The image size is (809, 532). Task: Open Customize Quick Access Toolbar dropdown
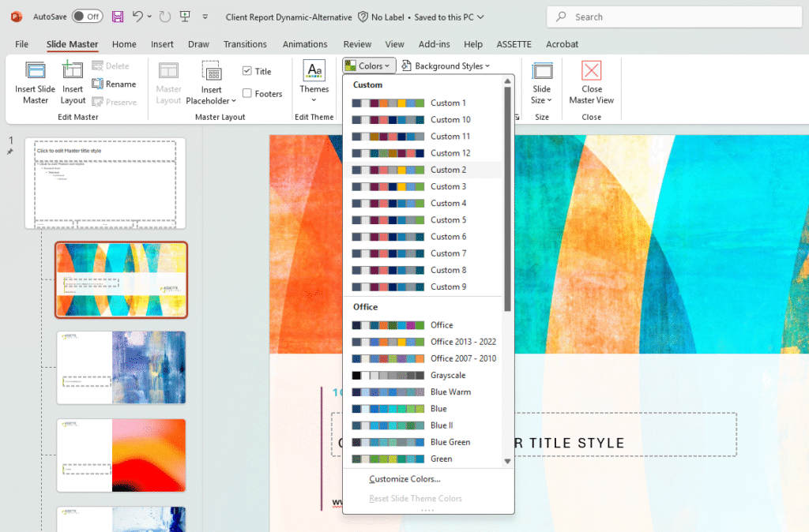coord(205,17)
